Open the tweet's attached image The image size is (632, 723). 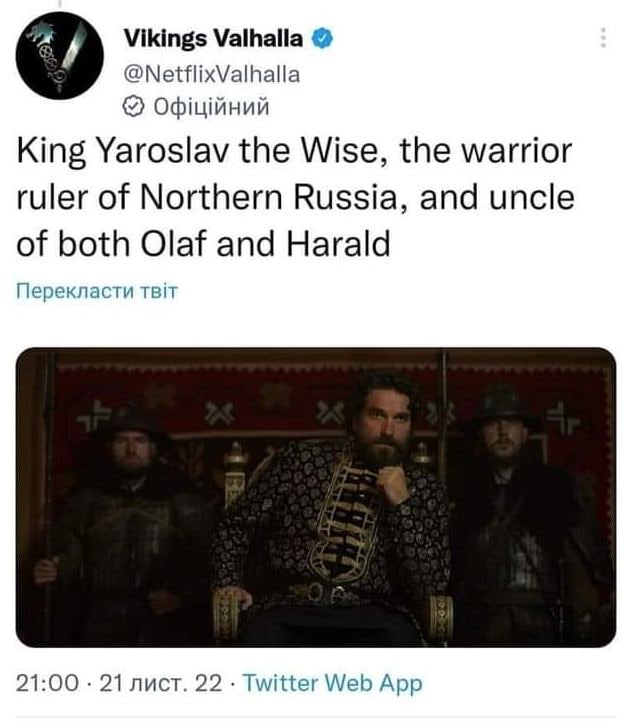pos(315,495)
